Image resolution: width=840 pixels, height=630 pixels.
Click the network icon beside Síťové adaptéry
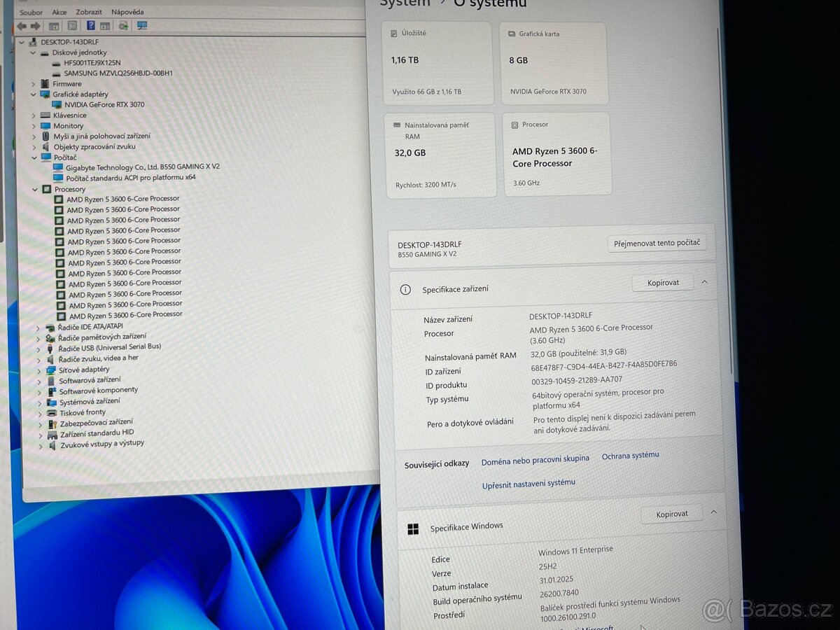pyautogui.click(x=51, y=370)
